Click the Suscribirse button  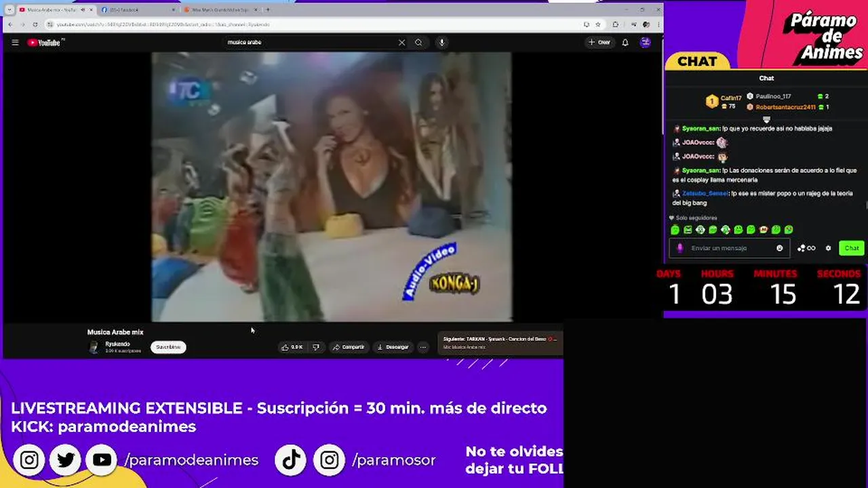[168, 347]
